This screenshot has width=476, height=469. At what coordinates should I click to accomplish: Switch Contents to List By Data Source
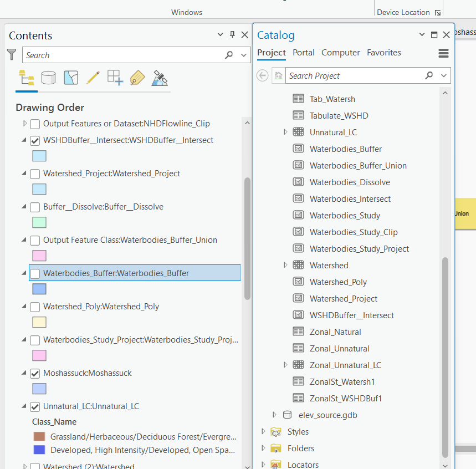[x=48, y=78]
